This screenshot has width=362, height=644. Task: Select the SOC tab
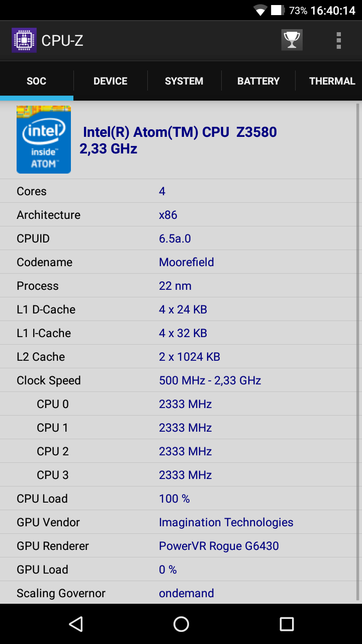pos(37,81)
